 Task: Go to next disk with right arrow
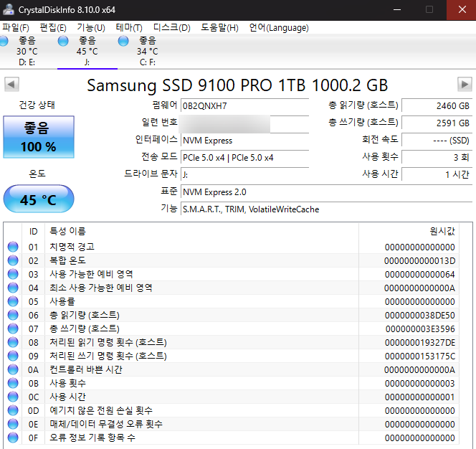[x=465, y=84]
